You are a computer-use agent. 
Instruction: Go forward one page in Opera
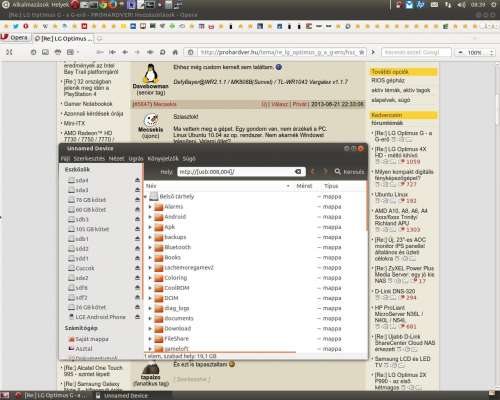coord(137,52)
